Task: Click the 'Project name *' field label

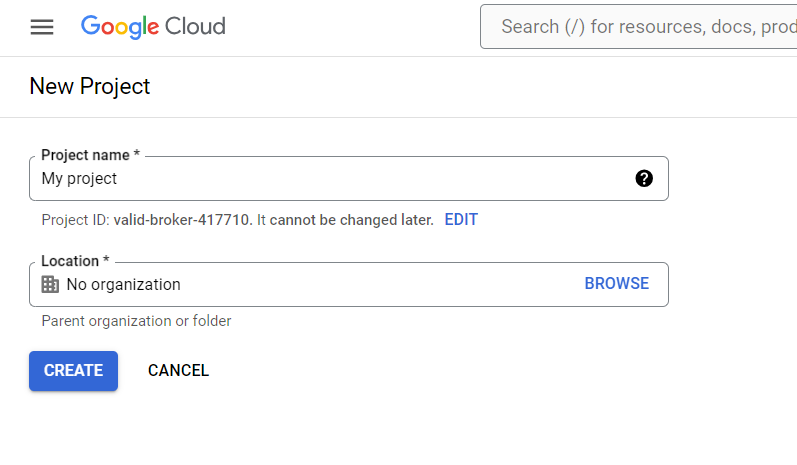Action: point(90,156)
